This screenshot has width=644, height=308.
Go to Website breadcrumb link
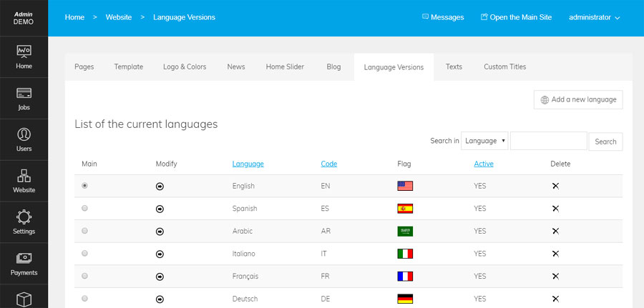coord(119,17)
